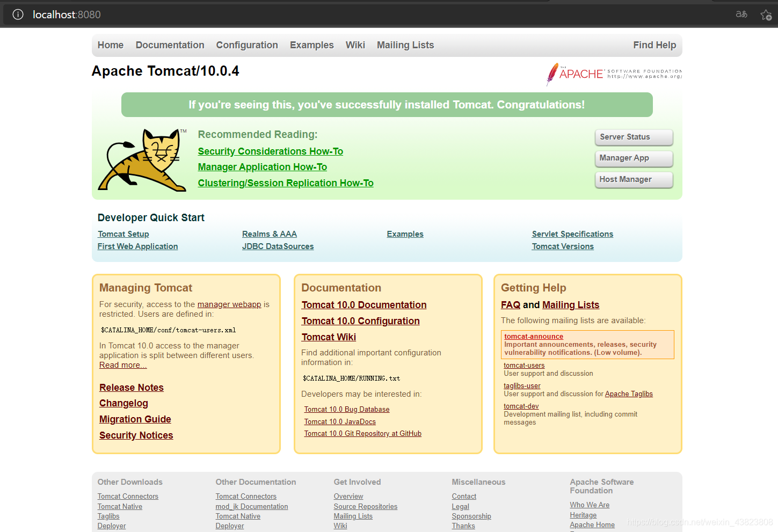This screenshot has height=532, width=778.
Task: Open Security Considerations How-To link
Action: coord(271,151)
